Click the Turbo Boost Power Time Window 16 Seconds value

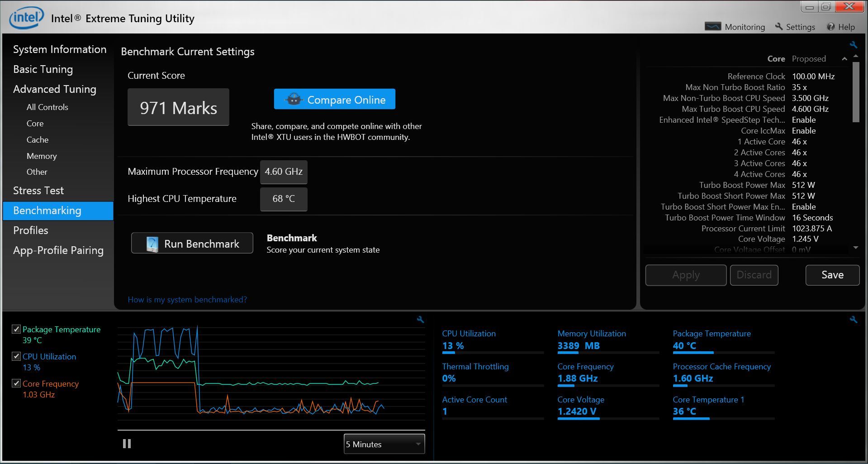coord(812,218)
